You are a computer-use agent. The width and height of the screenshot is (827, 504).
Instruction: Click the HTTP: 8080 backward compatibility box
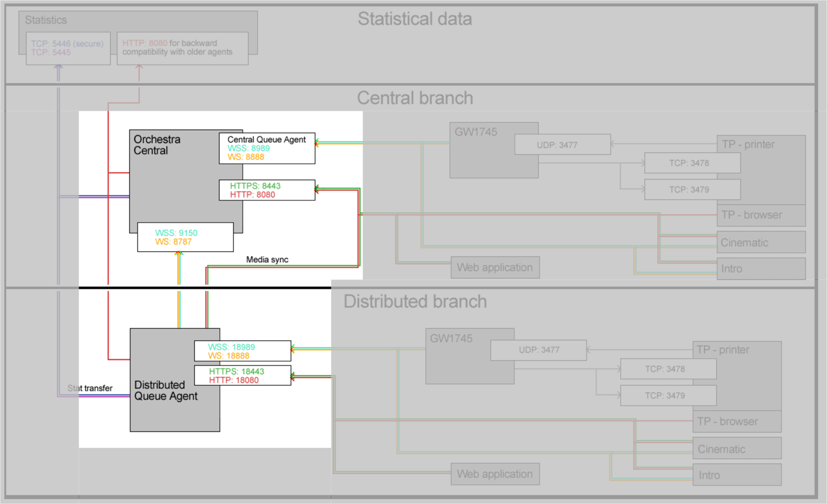coord(183,48)
